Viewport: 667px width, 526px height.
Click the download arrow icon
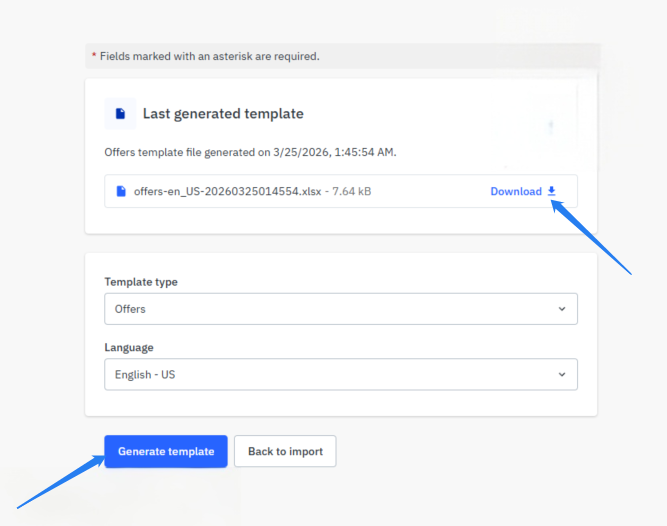551,191
